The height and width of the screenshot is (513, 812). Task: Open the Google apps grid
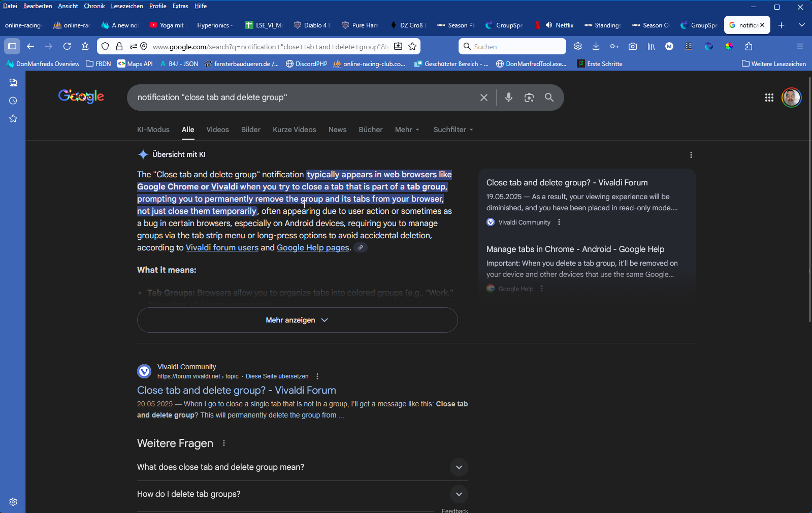(769, 98)
